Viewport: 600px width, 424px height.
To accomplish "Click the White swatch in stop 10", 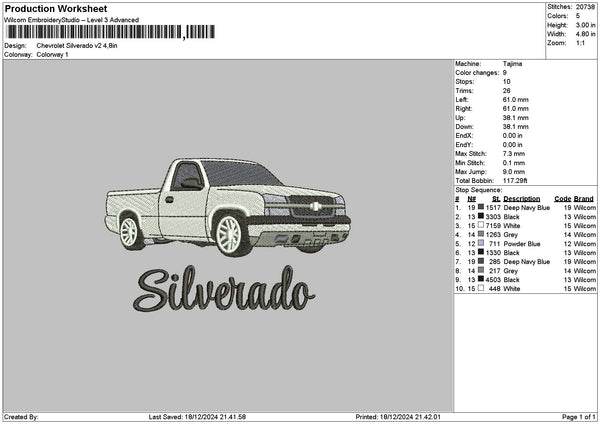I will click(481, 288).
